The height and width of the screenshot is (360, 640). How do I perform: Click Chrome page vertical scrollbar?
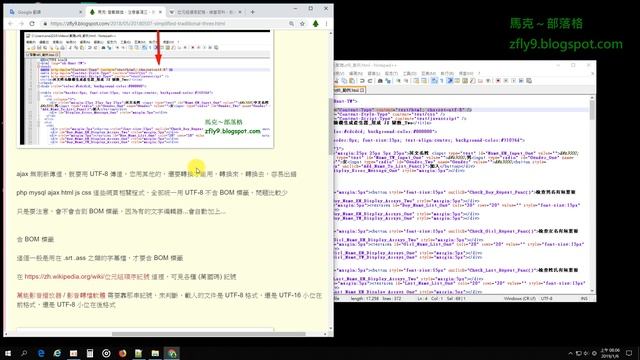tap(331, 127)
